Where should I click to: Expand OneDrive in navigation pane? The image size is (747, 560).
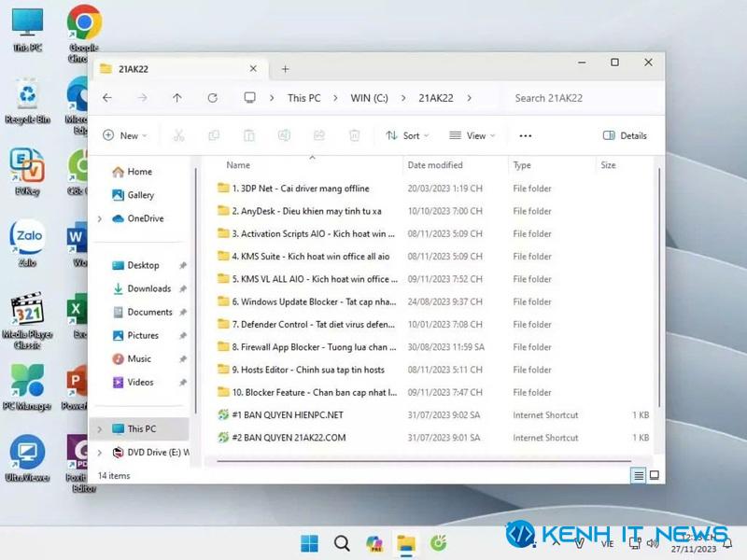coord(100,218)
